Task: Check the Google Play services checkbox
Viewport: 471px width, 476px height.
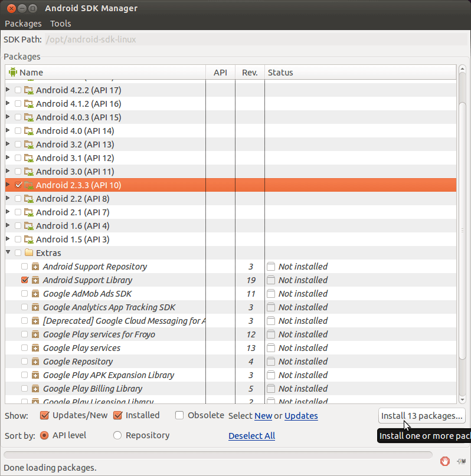Action: coord(25,348)
